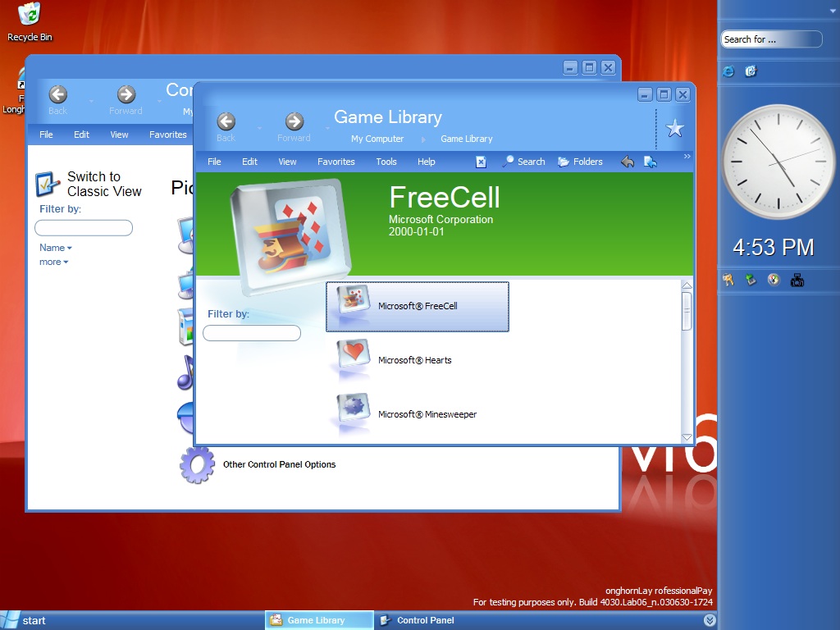Viewport: 840px width, 630px height.
Task: Click the Start button
Action: click(x=24, y=620)
